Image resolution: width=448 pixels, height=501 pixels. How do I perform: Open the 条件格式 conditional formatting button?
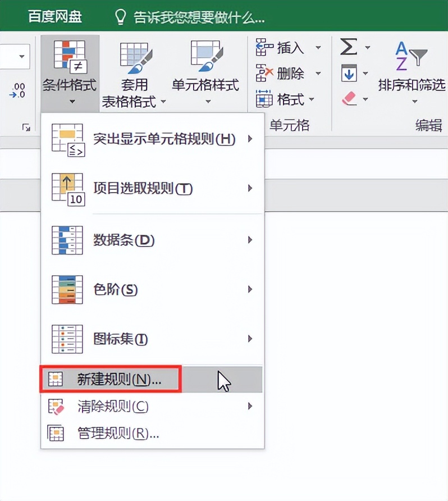click(x=70, y=73)
